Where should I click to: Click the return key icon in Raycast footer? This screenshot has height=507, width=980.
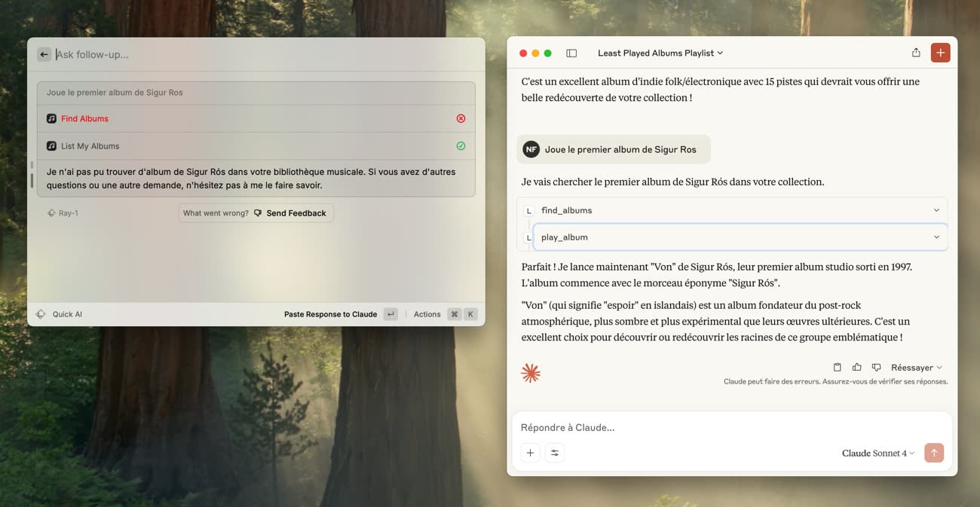click(x=390, y=314)
